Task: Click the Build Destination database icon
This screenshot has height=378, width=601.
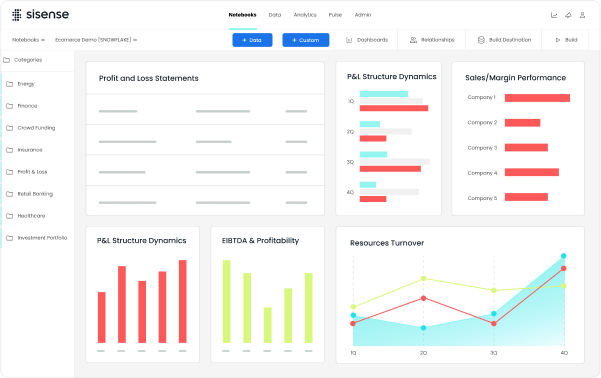Action: tap(481, 40)
